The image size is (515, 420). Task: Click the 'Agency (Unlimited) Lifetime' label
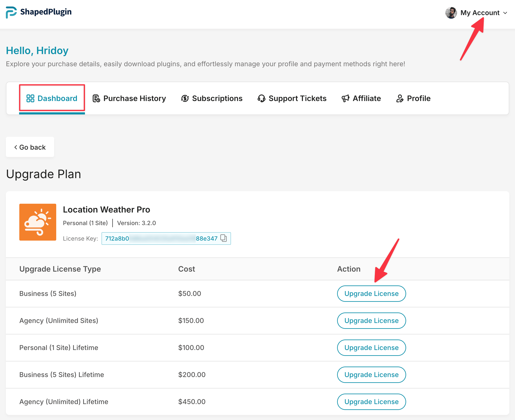[64, 402]
